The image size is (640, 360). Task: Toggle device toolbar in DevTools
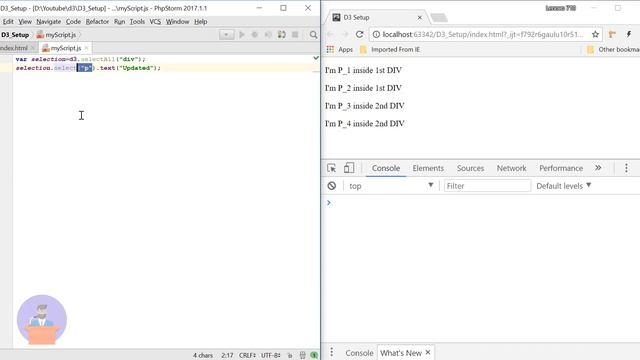[349, 168]
